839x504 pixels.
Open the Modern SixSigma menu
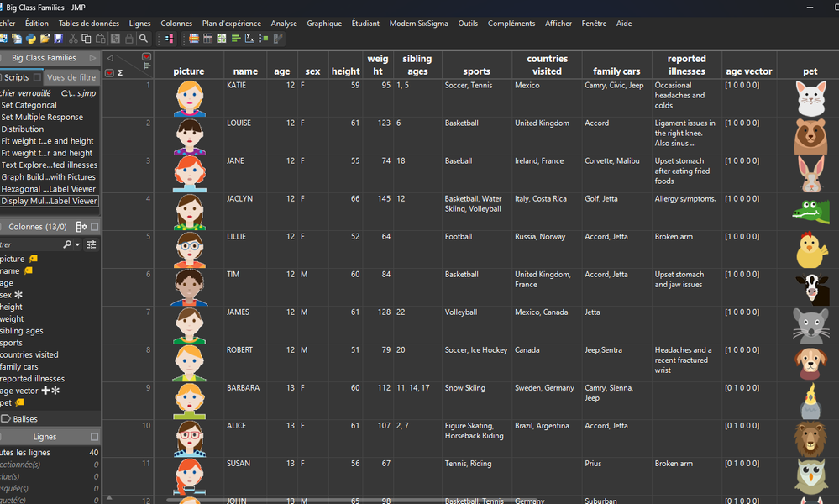click(x=418, y=24)
